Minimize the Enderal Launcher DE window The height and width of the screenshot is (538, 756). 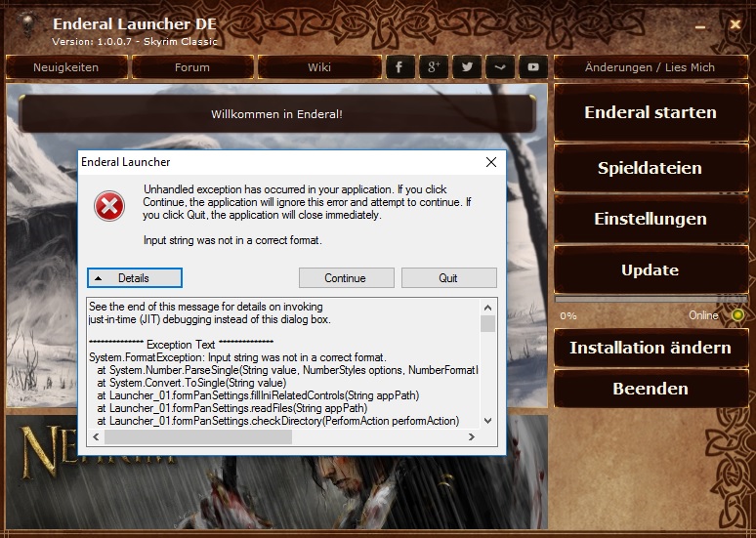[x=701, y=26]
